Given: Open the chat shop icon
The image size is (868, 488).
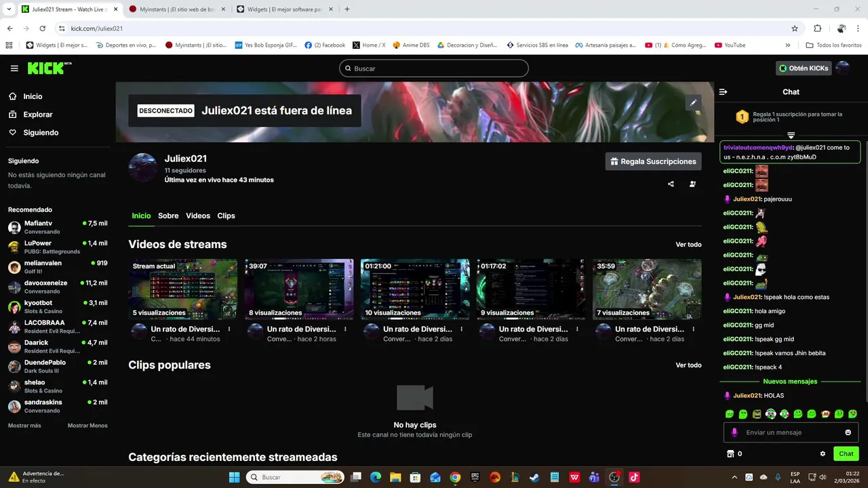Looking at the screenshot, I should (730, 453).
